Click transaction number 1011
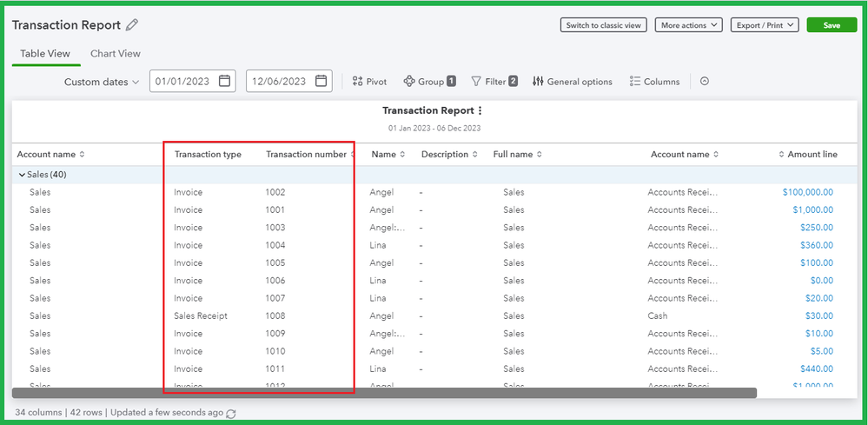 tap(275, 369)
